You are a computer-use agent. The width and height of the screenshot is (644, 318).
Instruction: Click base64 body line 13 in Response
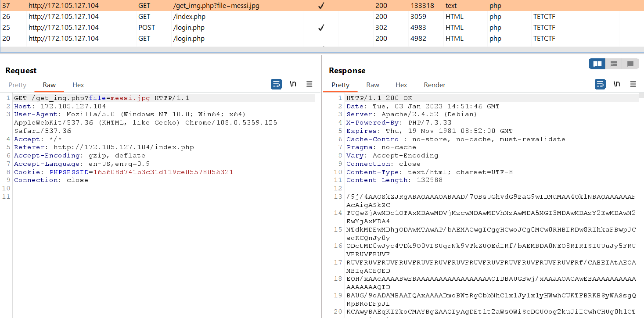pos(491,200)
